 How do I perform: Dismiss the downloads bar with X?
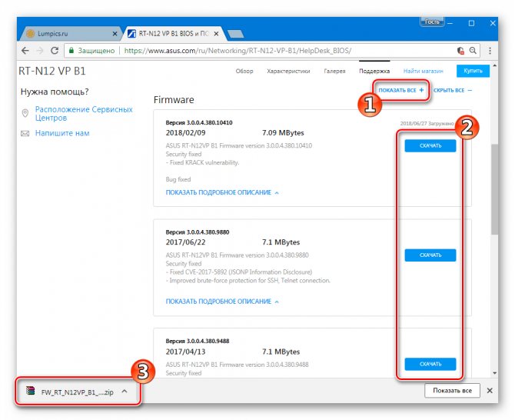[490, 391]
